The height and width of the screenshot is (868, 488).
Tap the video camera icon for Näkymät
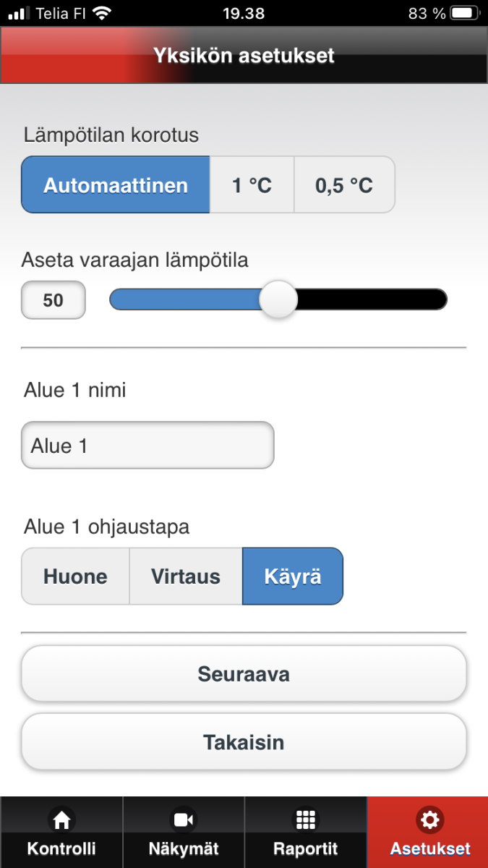(x=184, y=820)
